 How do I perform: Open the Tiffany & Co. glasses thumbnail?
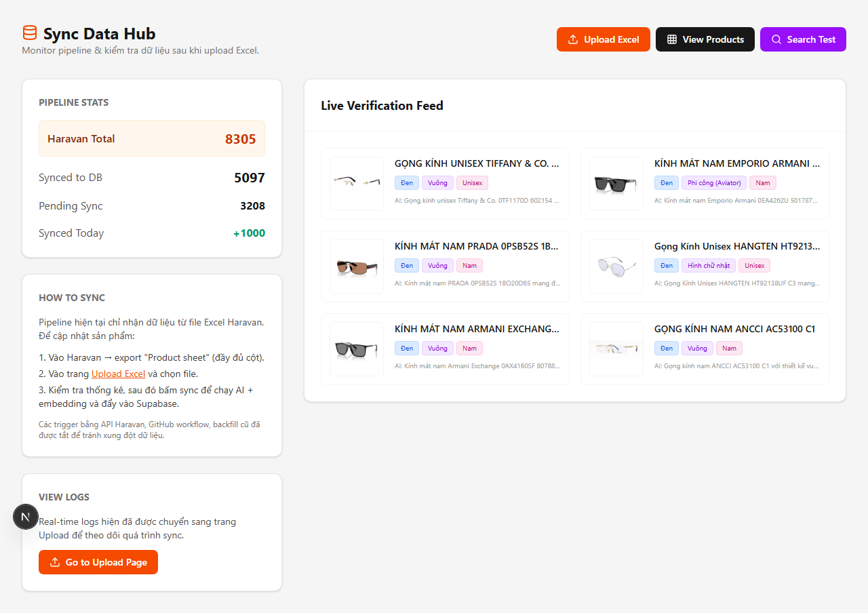tap(357, 184)
